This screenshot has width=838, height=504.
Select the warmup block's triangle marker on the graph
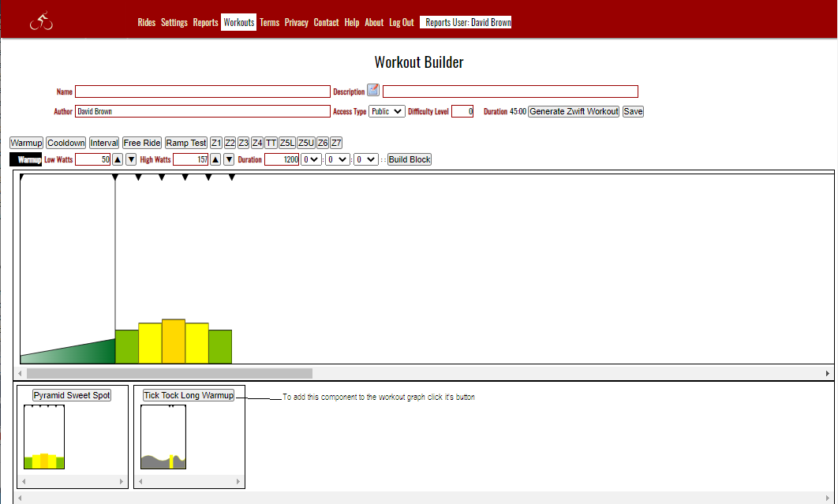pyautogui.click(x=23, y=177)
